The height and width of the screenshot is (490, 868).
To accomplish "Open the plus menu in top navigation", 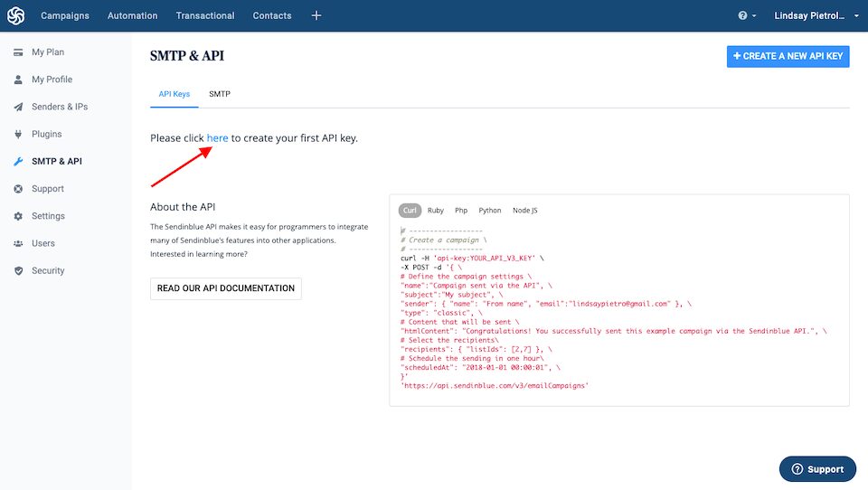I will click(x=316, y=15).
